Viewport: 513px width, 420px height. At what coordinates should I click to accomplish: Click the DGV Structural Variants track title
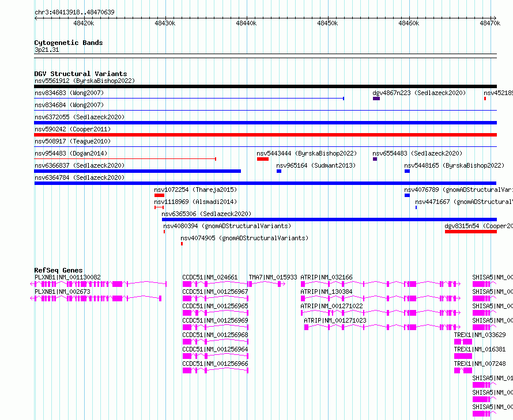(x=81, y=74)
